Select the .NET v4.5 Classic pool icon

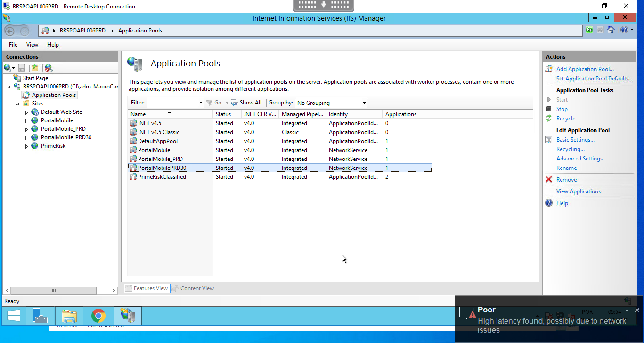pyautogui.click(x=133, y=132)
